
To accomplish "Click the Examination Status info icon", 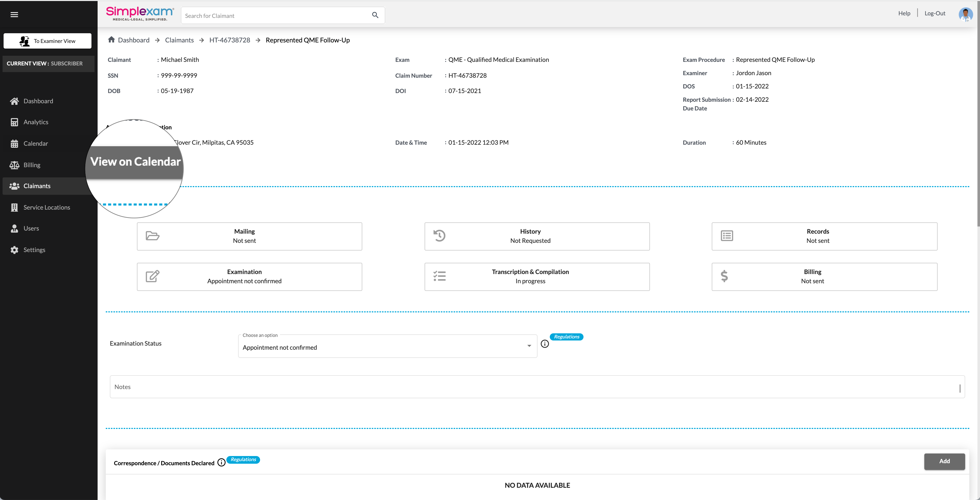I will click(x=545, y=344).
